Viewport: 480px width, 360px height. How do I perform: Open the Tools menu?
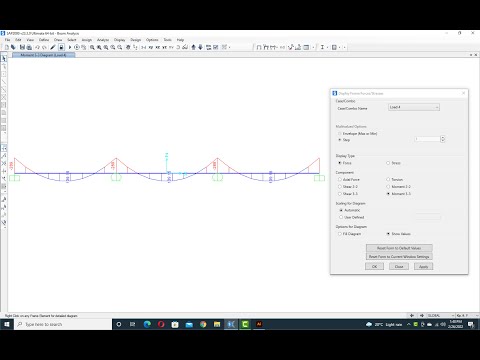[x=168, y=40]
